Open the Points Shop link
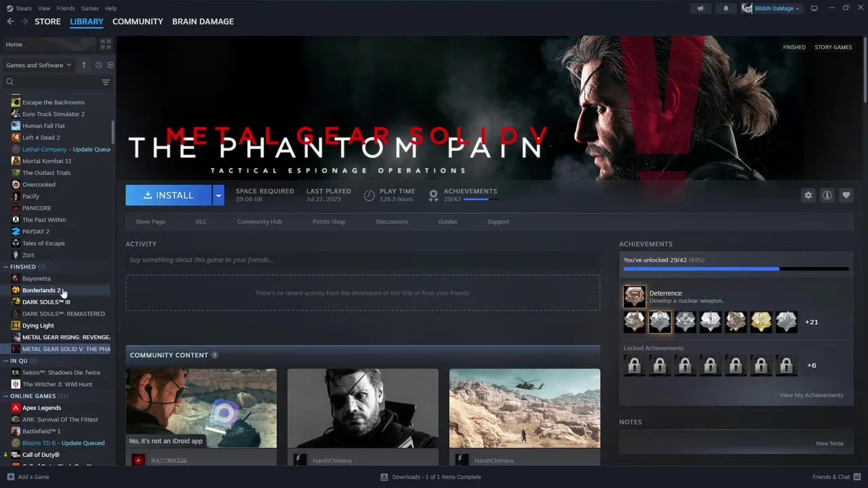This screenshot has width=868, height=488. tap(329, 222)
